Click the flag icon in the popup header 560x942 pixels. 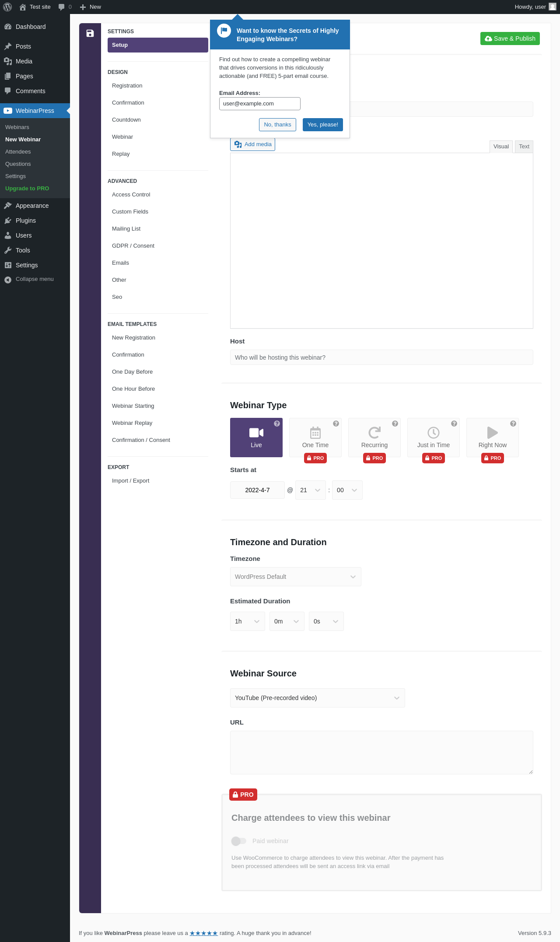224,31
